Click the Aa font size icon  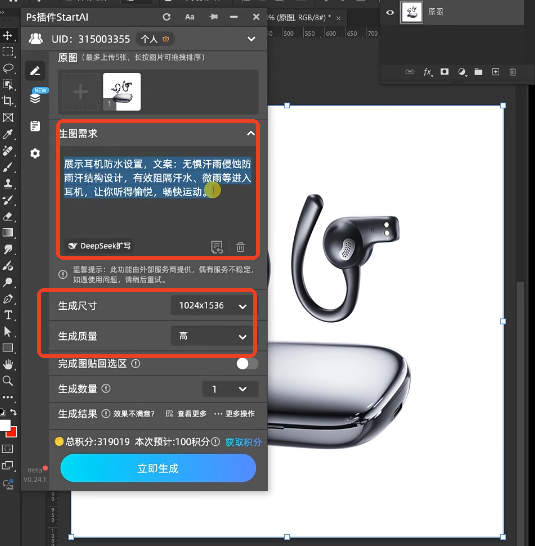[189, 17]
